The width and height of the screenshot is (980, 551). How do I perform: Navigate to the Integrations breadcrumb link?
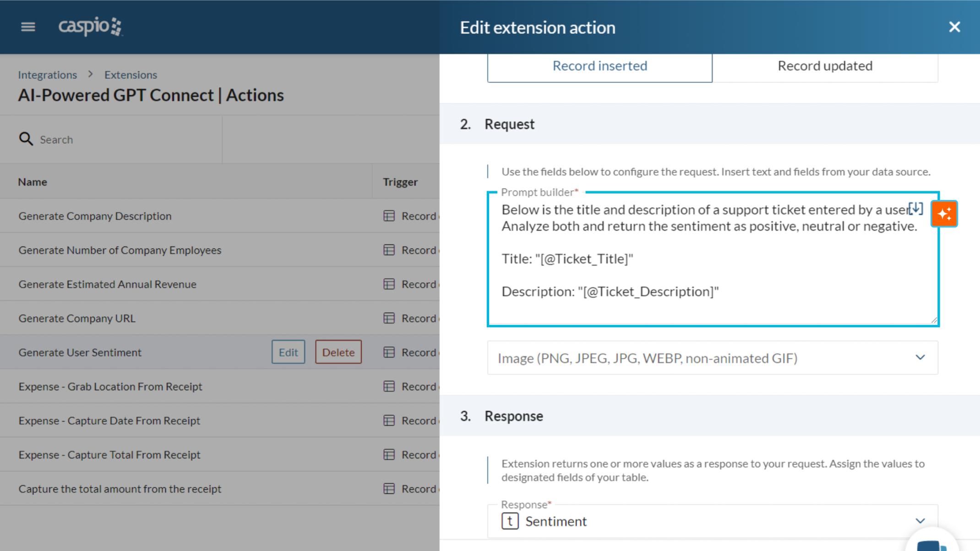[x=47, y=75]
